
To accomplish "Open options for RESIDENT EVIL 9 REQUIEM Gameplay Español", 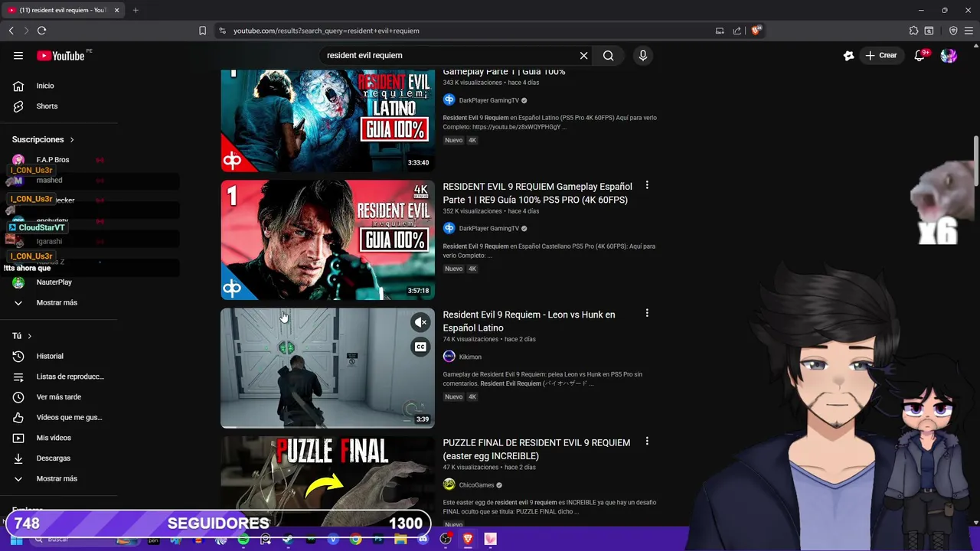I will pyautogui.click(x=647, y=185).
